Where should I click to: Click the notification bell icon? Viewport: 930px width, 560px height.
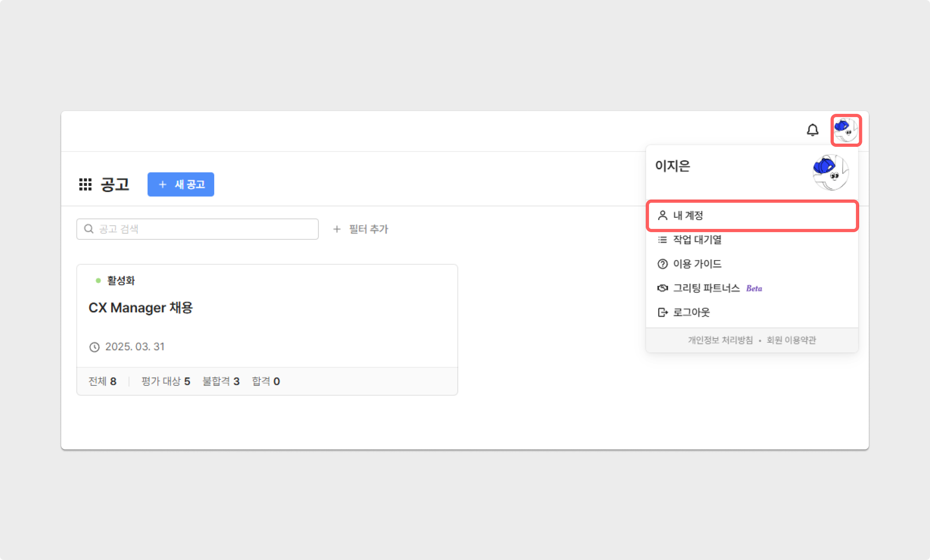812,130
